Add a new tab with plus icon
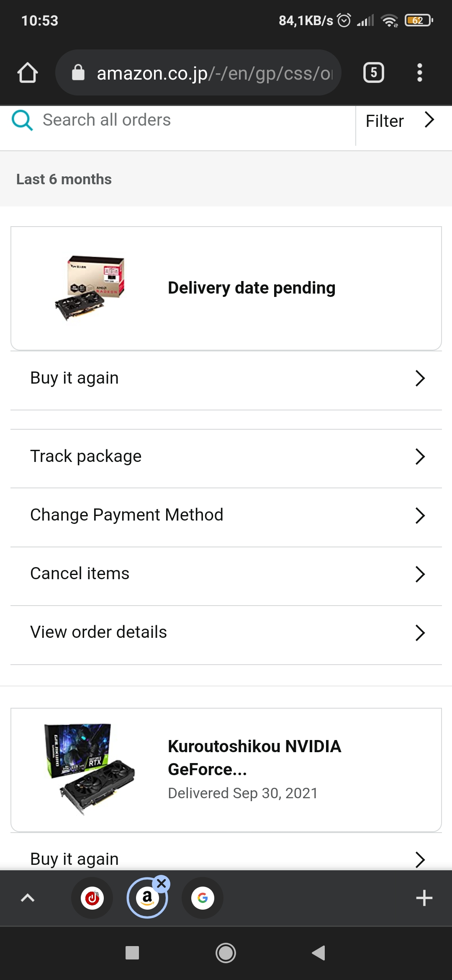Screen dimensions: 452x980 pyautogui.click(x=424, y=898)
